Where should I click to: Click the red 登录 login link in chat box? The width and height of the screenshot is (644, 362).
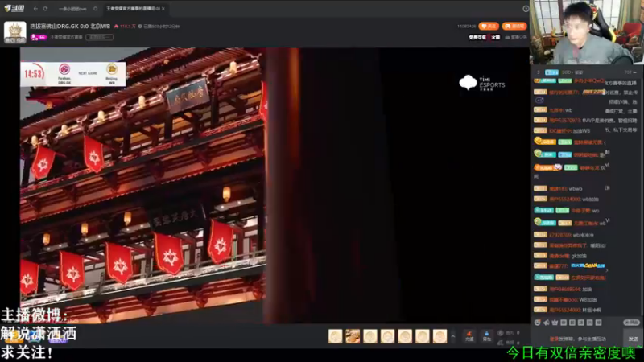click(x=554, y=339)
